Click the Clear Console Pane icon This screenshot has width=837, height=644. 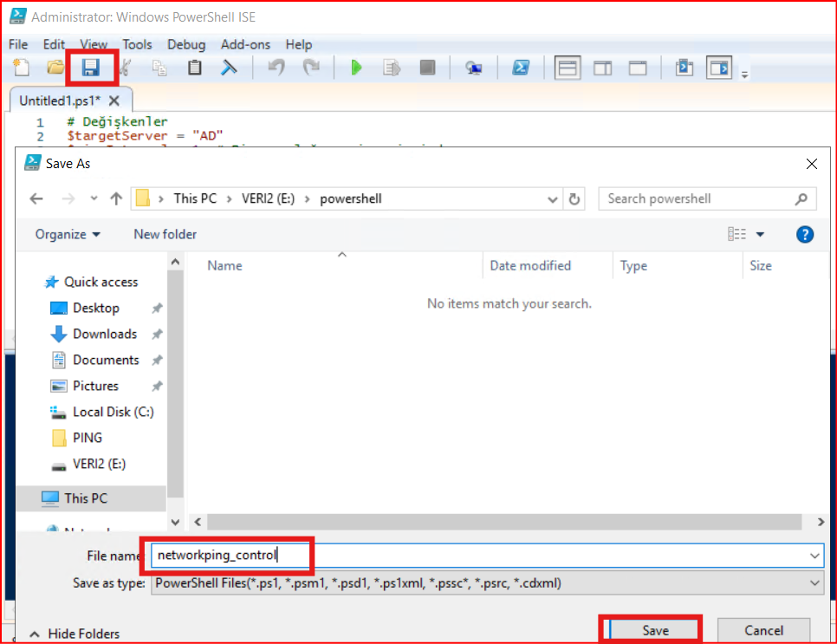click(229, 68)
